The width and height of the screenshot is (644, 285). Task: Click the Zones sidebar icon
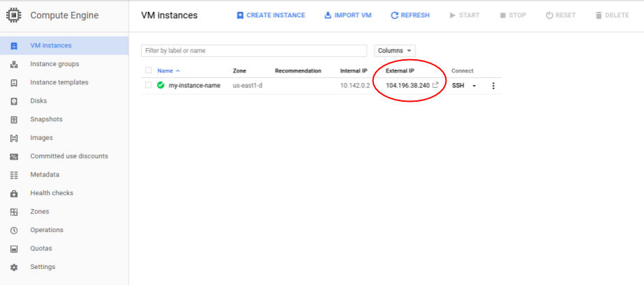click(14, 212)
